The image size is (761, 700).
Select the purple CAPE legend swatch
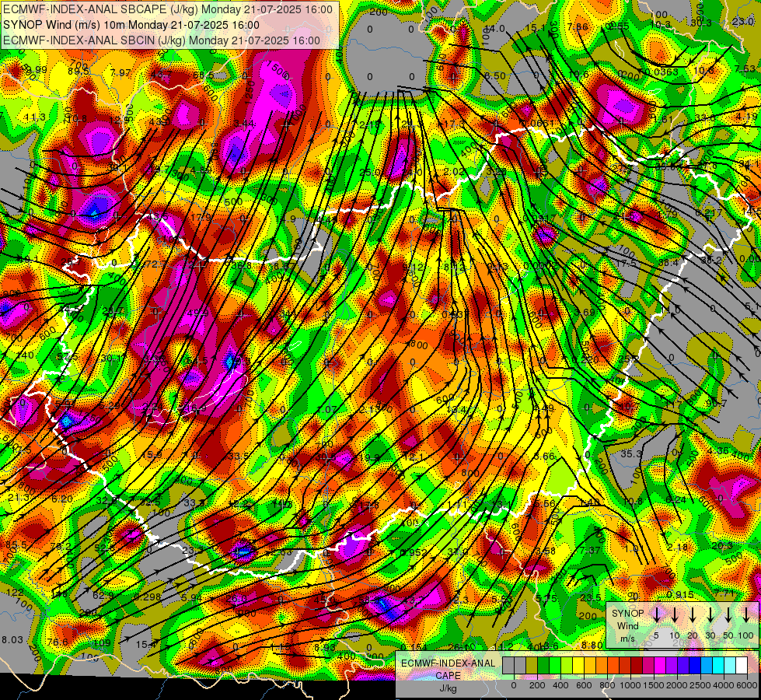tap(671, 666)
